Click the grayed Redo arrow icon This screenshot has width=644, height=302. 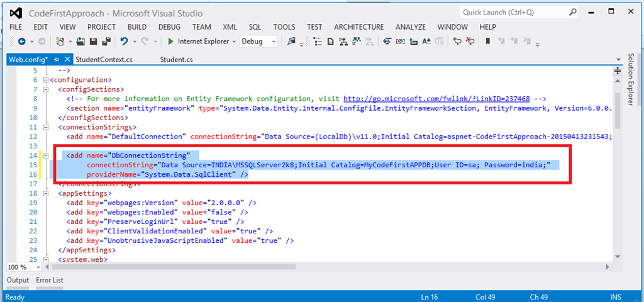click(x=145, y=42)
